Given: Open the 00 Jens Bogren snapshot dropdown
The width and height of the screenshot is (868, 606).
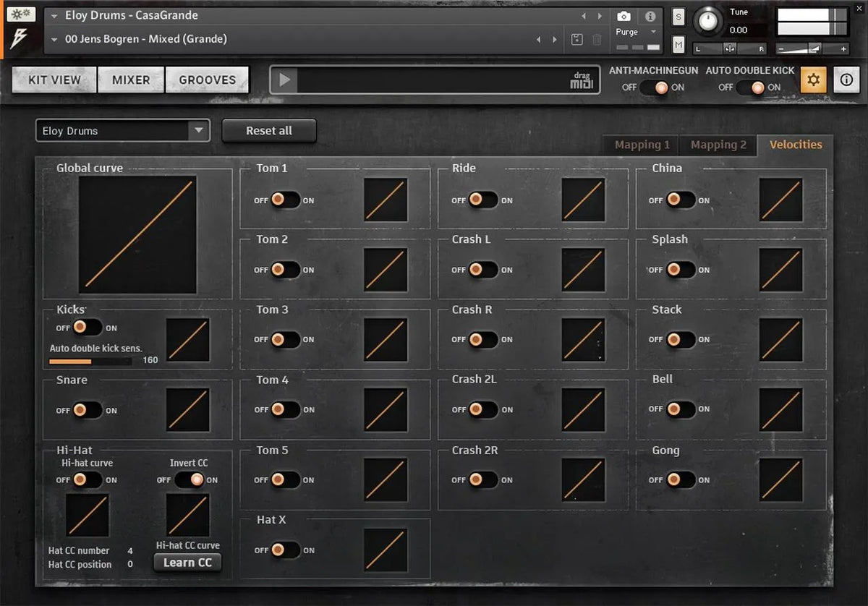Looking at the screenshot, I should pyautogui.click(x=54, y=39).
